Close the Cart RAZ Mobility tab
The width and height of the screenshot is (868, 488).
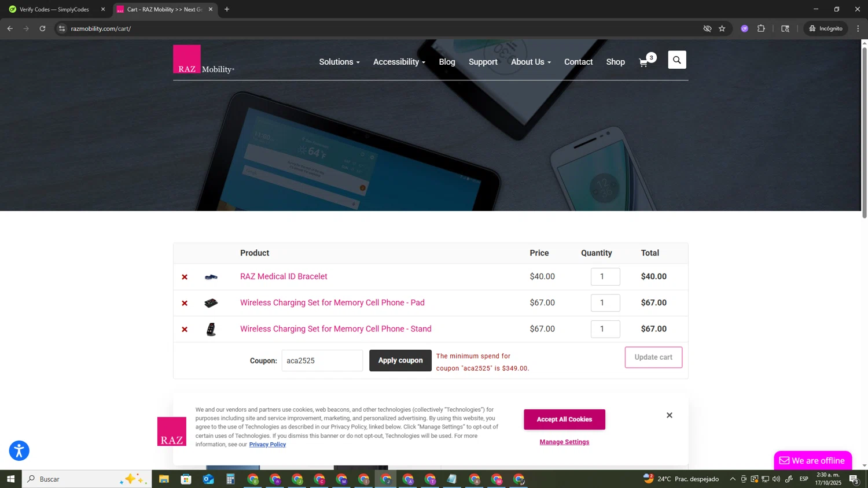[211, 9]
